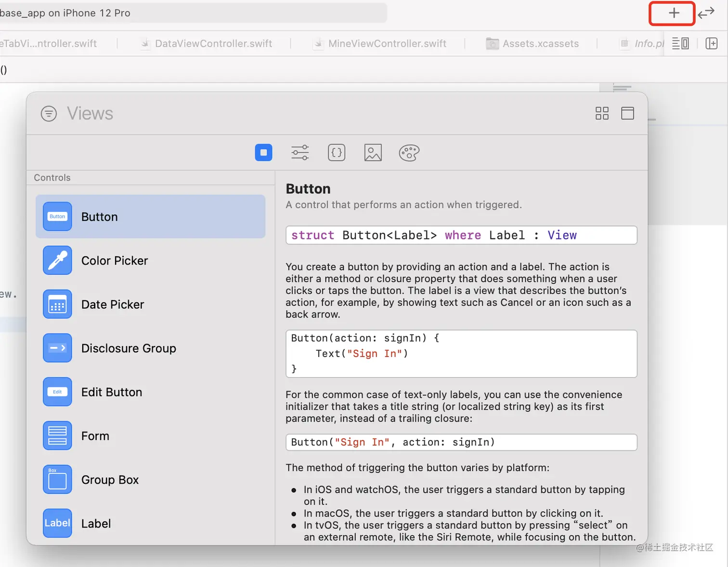This screenshot has width=728, height=567.
Task: Open the Assets.xcassets tab
Action: pyautogui.click(x=533, y=44)
